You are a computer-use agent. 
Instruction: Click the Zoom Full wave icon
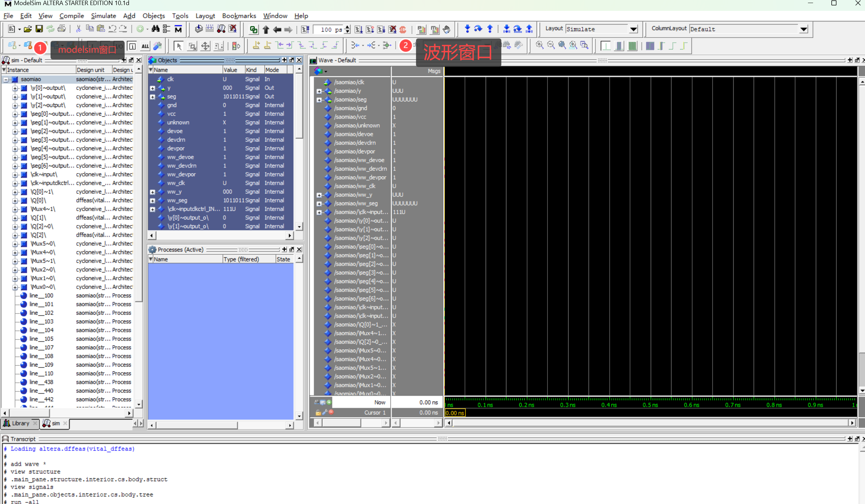562,45
